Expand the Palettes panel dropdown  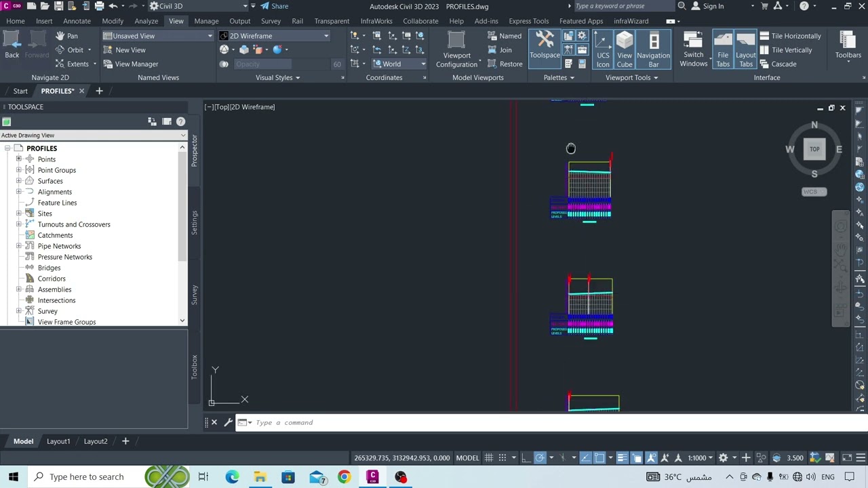click(559, 77)
